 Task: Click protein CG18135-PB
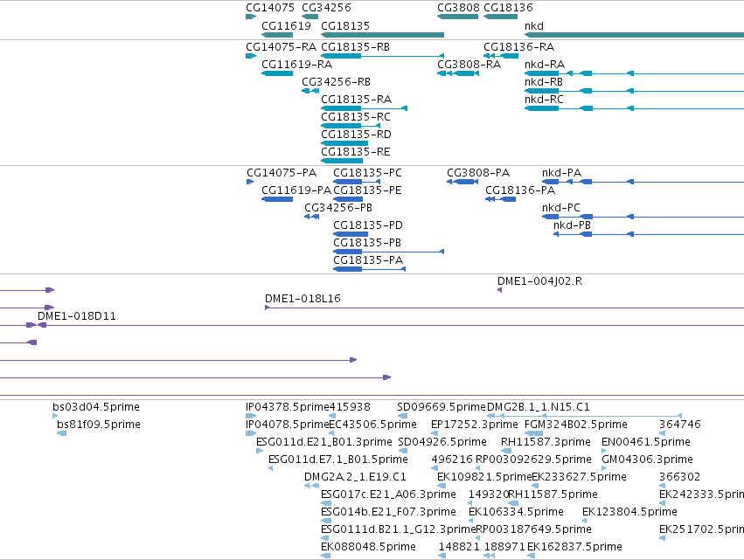pyautogui.click(x=388, y=252)
